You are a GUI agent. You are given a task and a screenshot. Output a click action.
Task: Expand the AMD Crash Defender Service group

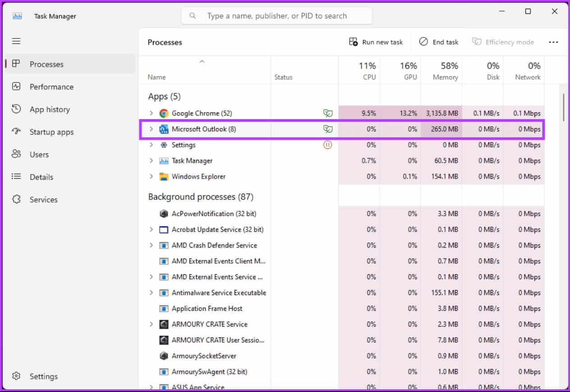(x=151, y=245)
